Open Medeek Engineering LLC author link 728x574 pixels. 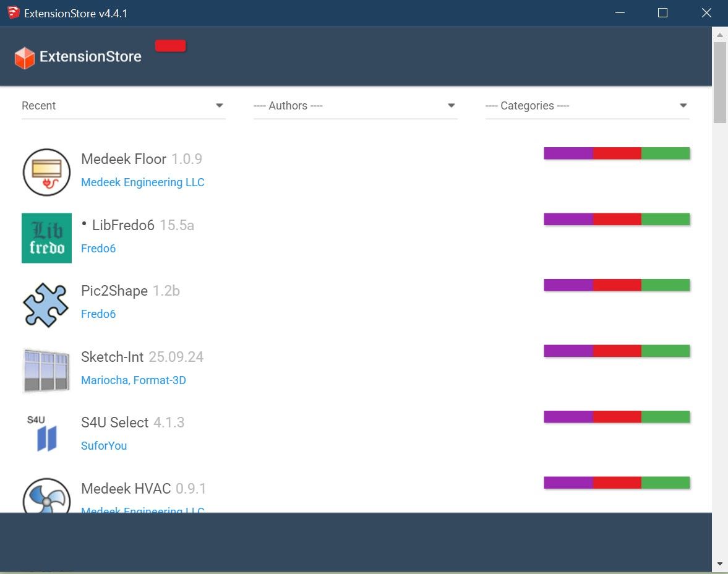point(142,182)
